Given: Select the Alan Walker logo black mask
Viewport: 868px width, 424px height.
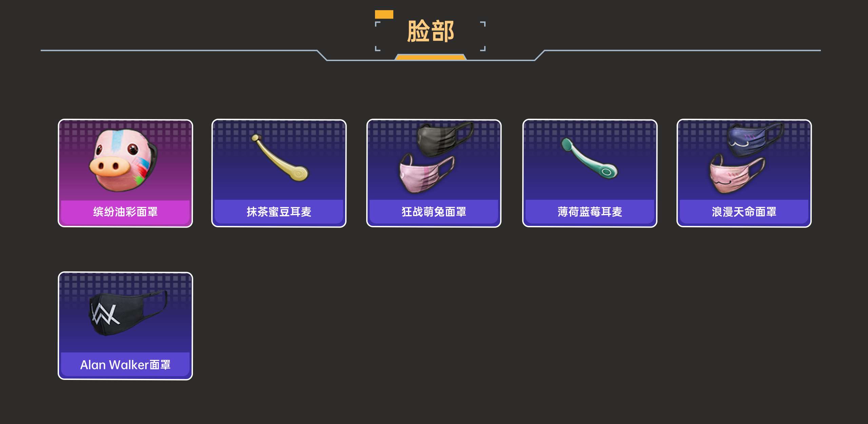Looking at the screenshot, I should pyautogui.click(x=128, y=313).
